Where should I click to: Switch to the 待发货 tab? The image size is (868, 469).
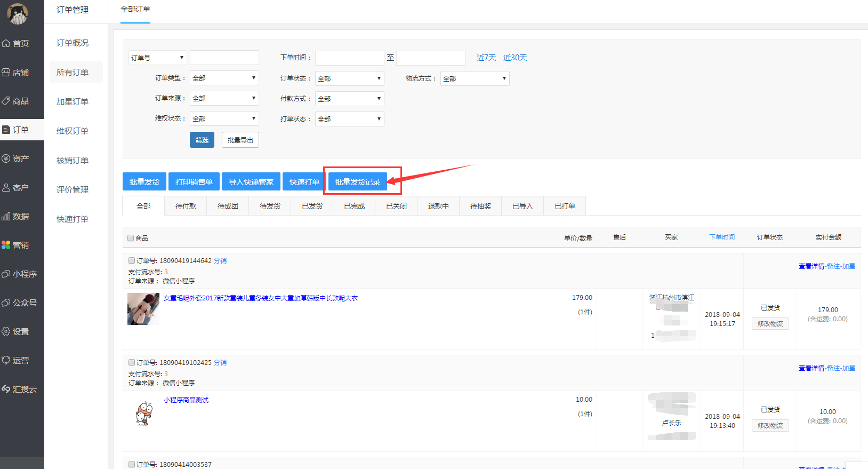[270, 206]
